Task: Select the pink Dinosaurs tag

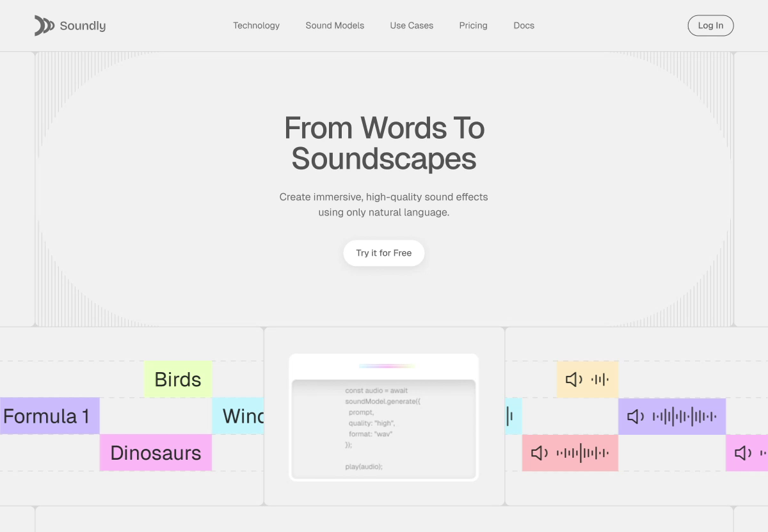Action: pos(156,453)
